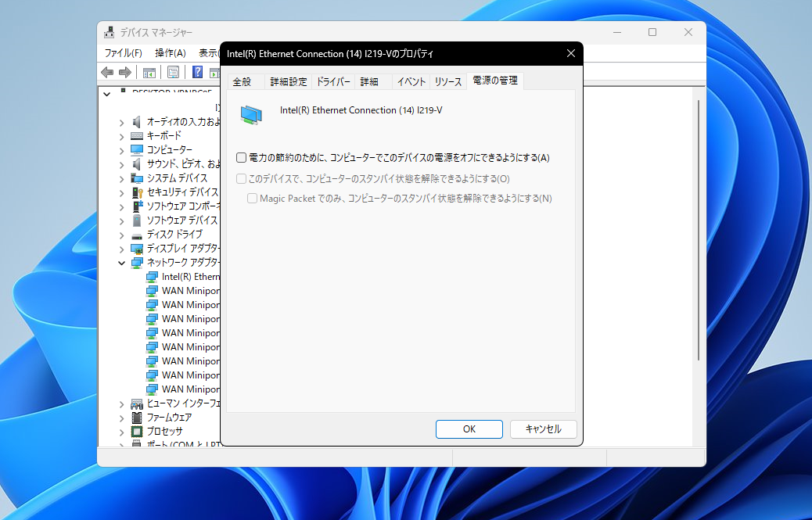Expand the ディスプレイ アダプター category
Viewport: 812px width, 520px height.
click(x=122, y=249)
